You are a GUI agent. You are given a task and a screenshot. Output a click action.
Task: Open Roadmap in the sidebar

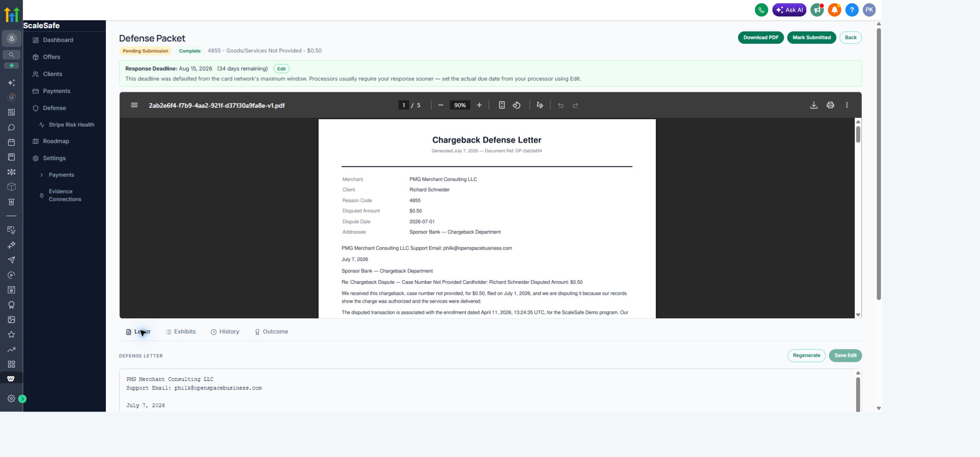point(56,141)
